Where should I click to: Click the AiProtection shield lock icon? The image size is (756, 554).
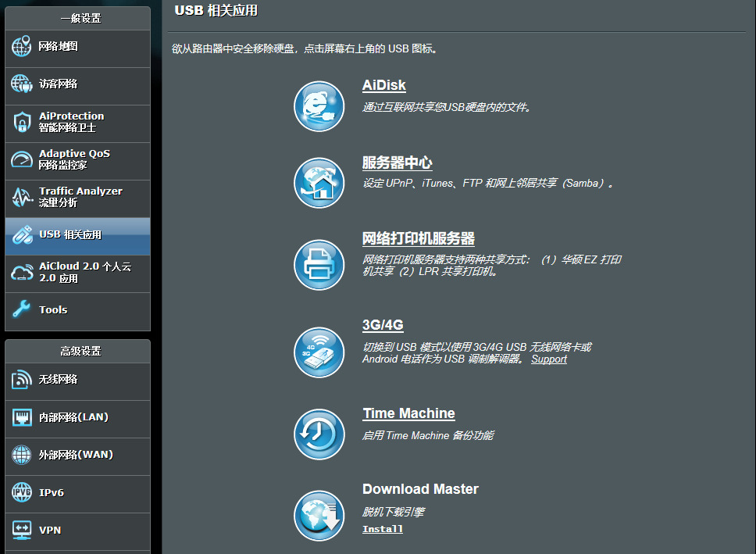(x=22, y=122)
